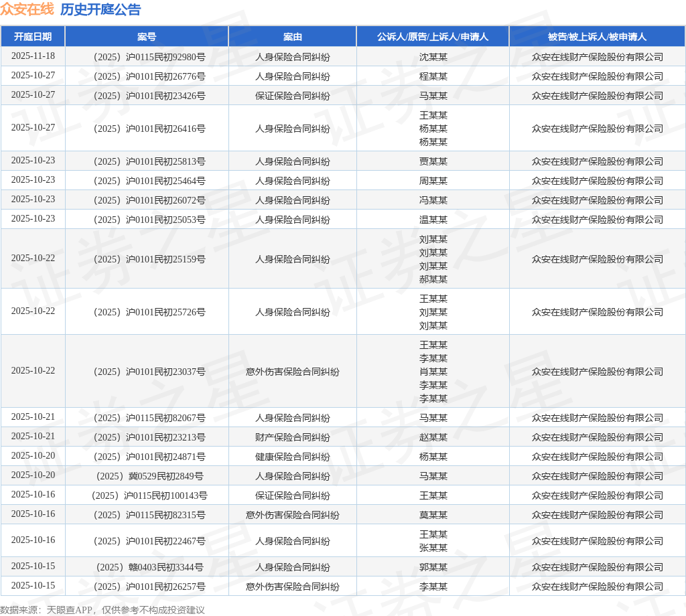Select case number 沪0101民初26072号
This screenshot has width=686, height=616.
(149, 200)
